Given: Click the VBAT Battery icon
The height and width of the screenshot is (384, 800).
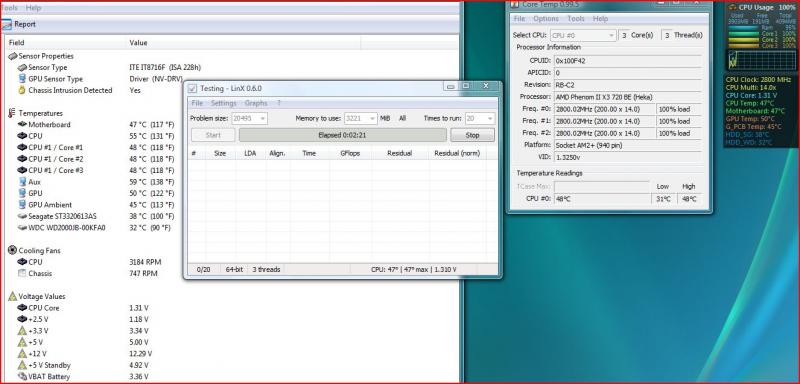Looking at the screenshot, I should 22,376.
